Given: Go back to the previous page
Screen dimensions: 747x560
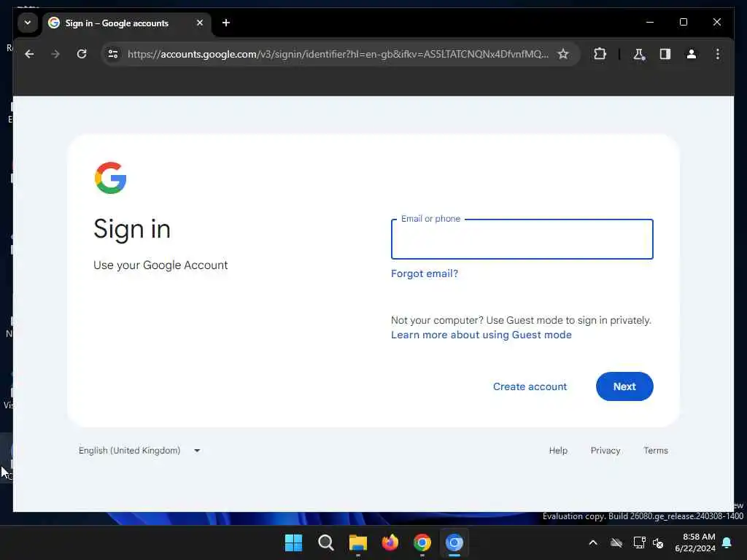Looking at the screenshot, I should (29, 54).
